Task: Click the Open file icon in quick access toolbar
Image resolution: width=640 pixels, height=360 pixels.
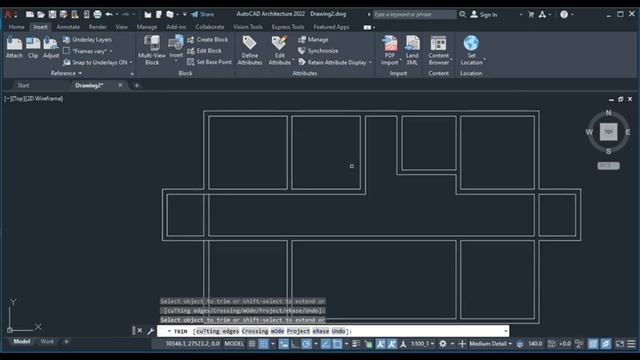Action: 41,14
